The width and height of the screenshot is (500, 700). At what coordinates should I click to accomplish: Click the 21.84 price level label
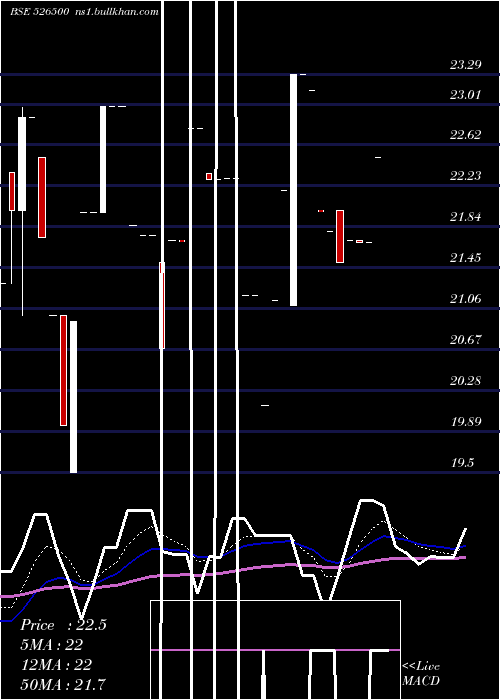click(x=466, y=217)
